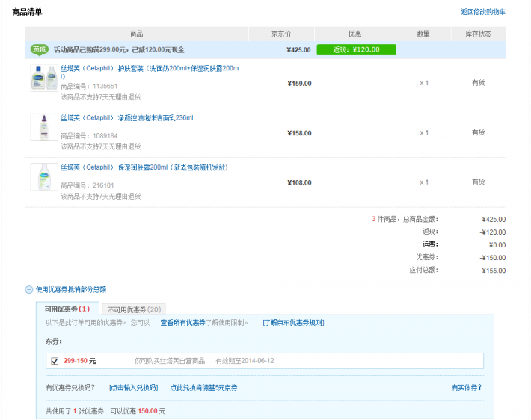Click 返回修改购物车 link
This screenshot has height=420, width=531.
482,12
